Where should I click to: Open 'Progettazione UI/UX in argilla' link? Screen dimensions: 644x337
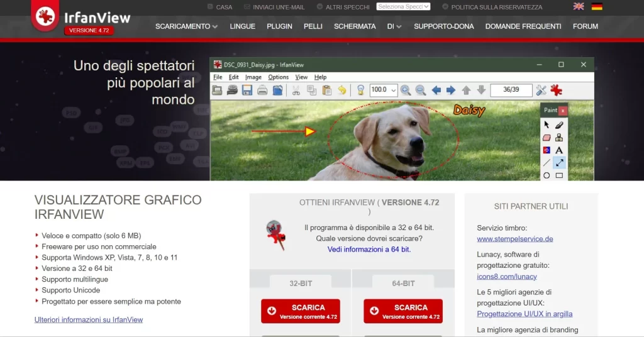tap(525, 314)
